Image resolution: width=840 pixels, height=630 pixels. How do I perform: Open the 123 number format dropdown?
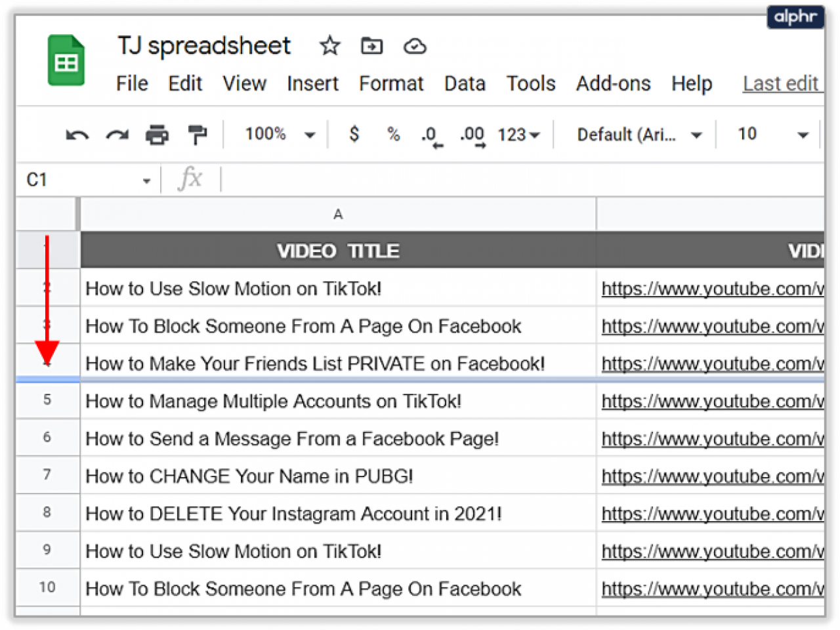[x=518, y=135]
